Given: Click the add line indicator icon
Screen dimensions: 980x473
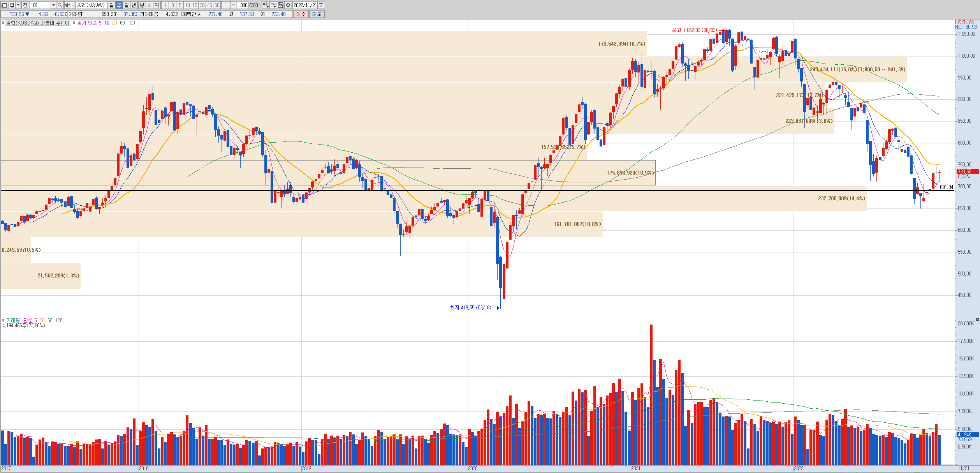Looking at the screenshot, I should pyautogui.click(x=273, y=5).
